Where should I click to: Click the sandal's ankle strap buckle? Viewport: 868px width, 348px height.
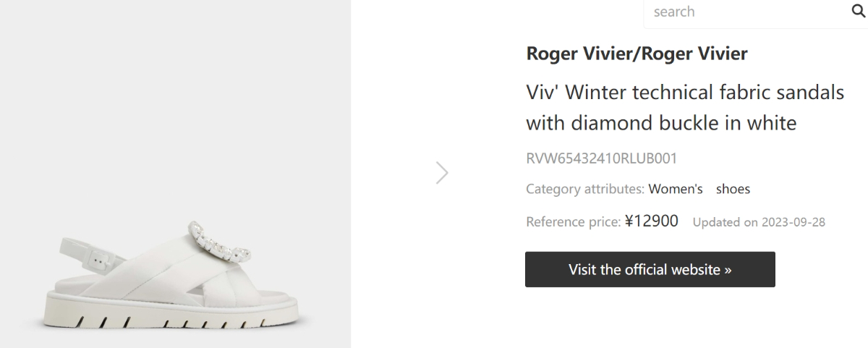pyautogui.click(x=100, y=255)
